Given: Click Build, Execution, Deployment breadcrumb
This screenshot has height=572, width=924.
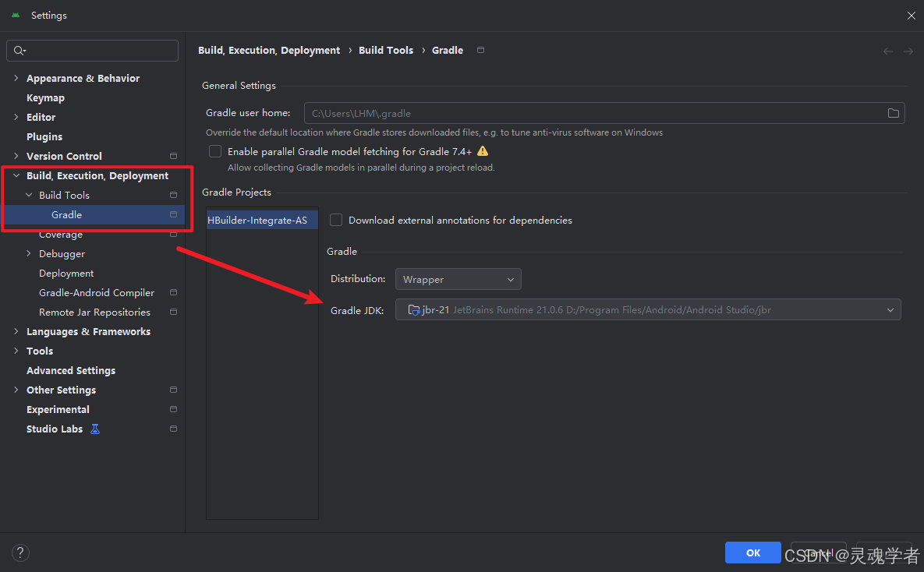Looking at the screenshot, I should [x=269, y=50].
